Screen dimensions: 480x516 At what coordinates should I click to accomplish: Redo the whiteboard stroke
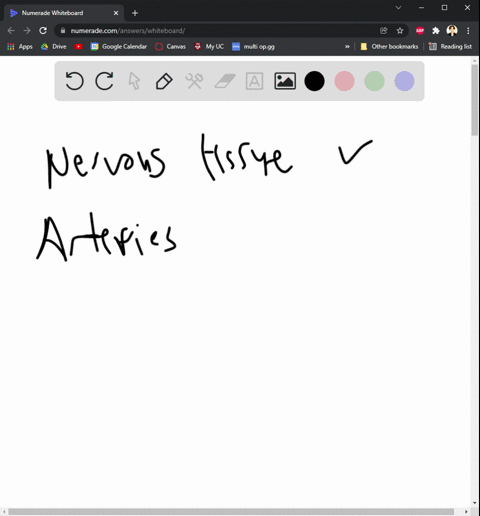(104, 81)
